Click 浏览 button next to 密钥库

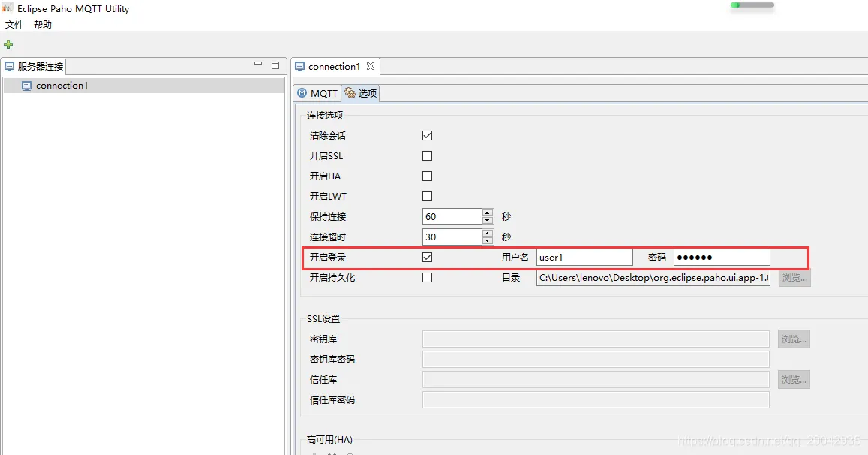(x=794, y=339)
